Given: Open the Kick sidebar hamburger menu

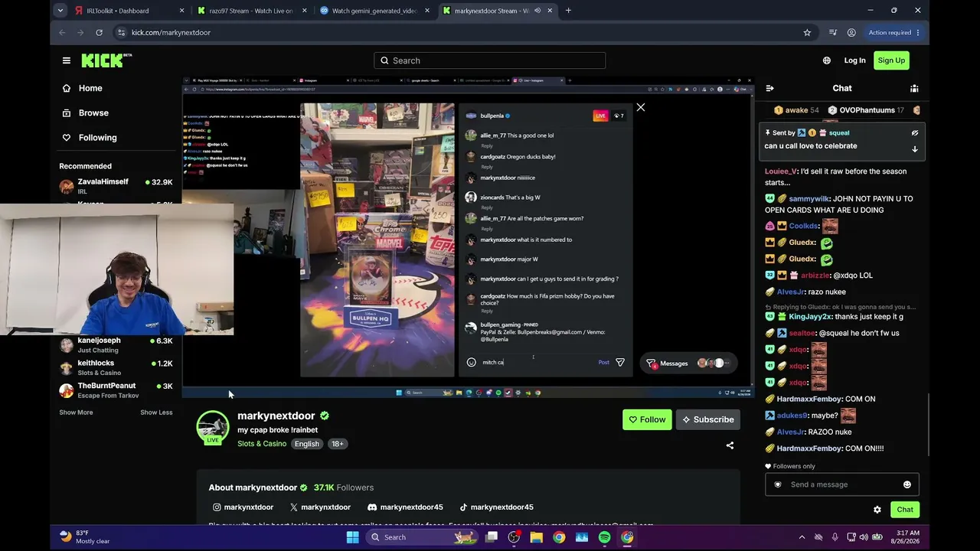Looking at the screenshot, I should pos(67,60).
